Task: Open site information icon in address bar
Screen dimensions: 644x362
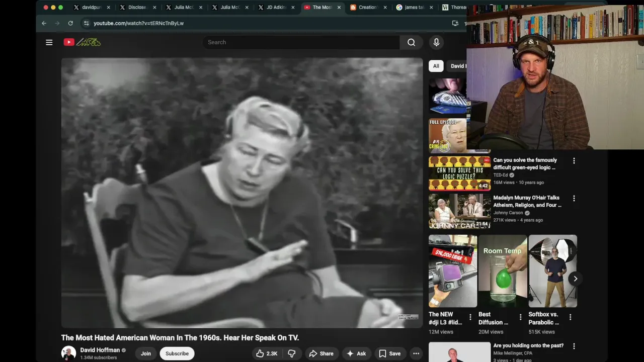Action: click(86, 23)
